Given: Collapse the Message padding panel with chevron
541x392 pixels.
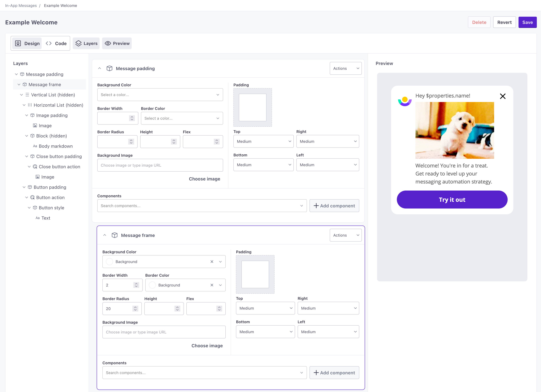Looking at the screenshot, I should click(x=100, y=68).
